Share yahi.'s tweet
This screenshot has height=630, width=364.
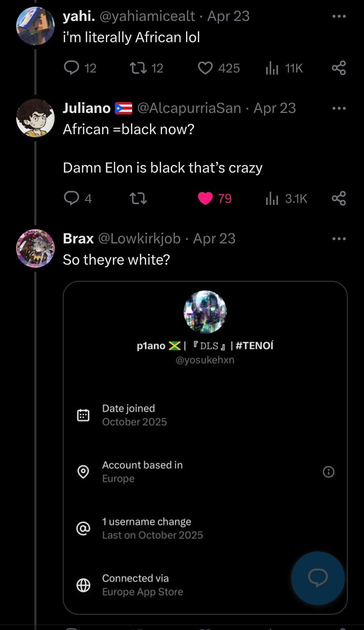(339, 68)
